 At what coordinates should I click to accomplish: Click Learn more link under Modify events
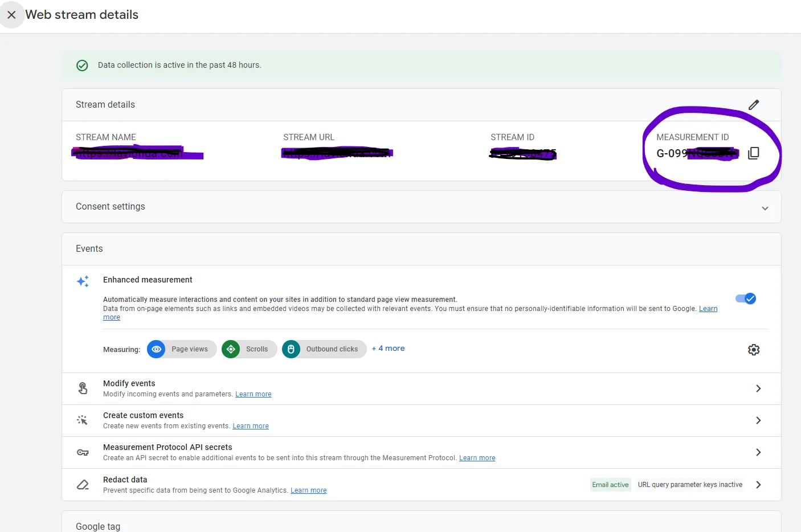point(254,394)
